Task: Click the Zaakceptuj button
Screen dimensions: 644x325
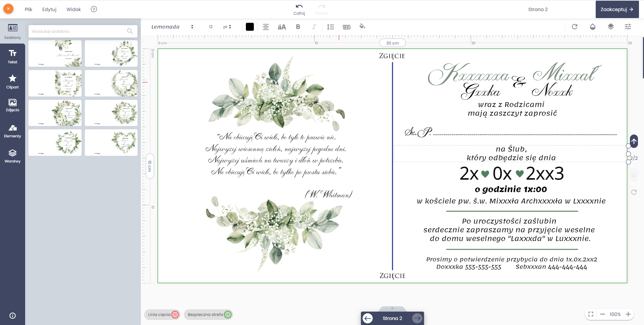Action: 617,9
